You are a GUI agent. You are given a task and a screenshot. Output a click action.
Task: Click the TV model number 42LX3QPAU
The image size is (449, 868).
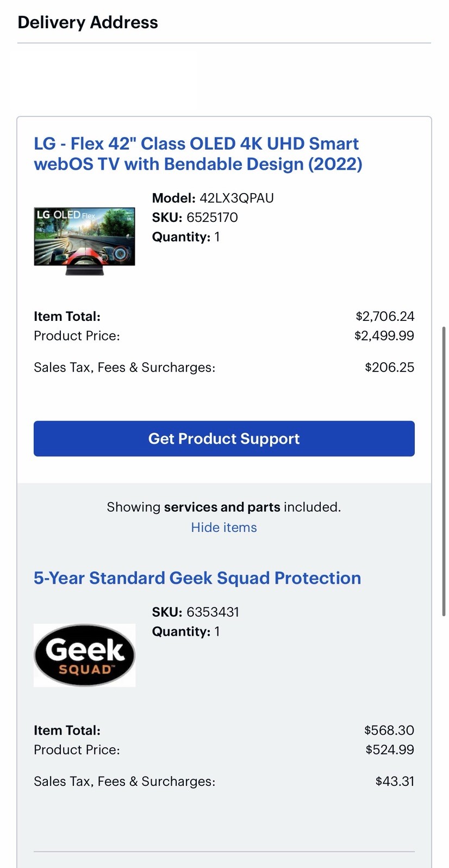pyautogui.click(x=236, y=198)
